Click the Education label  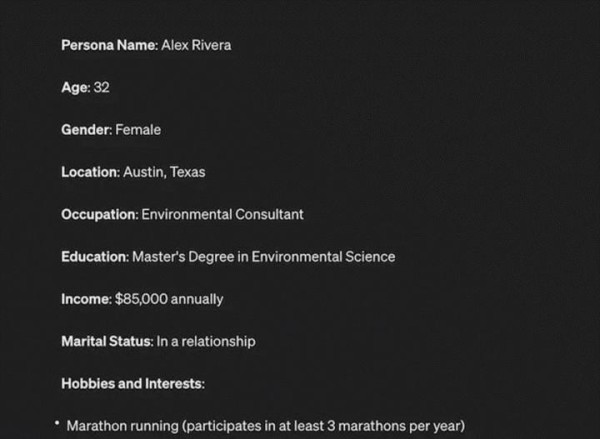click(x=95, y=257)
